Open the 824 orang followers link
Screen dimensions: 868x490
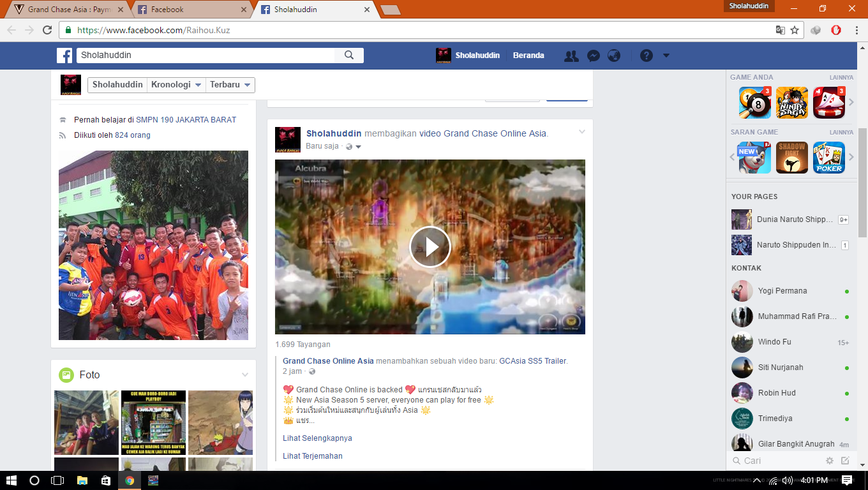coord(133,135)
